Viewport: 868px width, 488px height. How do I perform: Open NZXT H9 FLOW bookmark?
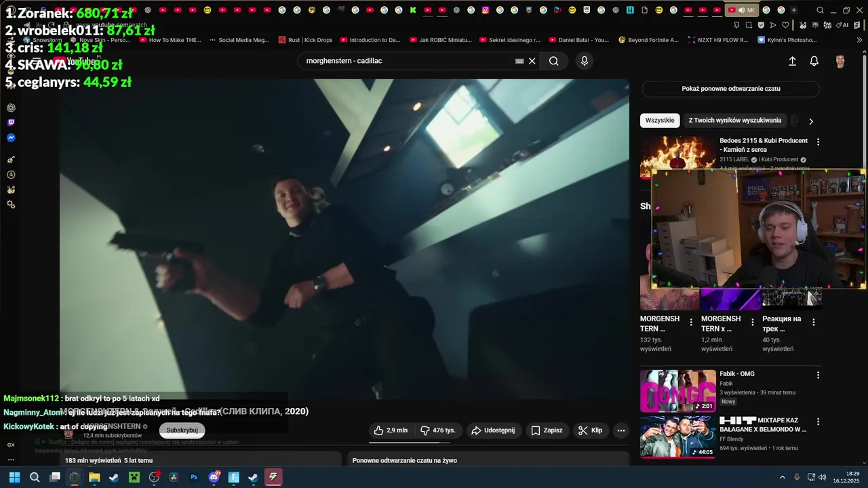(x=718, y=40)
